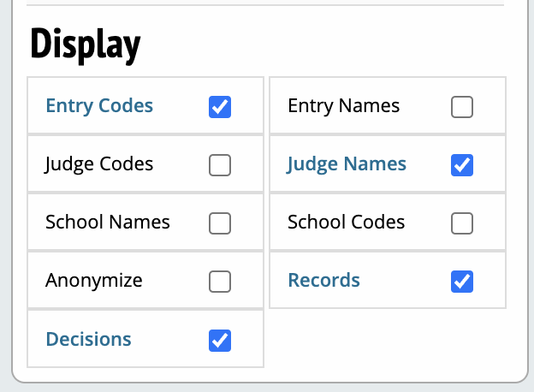This screenshot has height=392, width=534.
Task: Enable the Anonymize checkbox
Action: pyautogui.click(x=220, y=282)
